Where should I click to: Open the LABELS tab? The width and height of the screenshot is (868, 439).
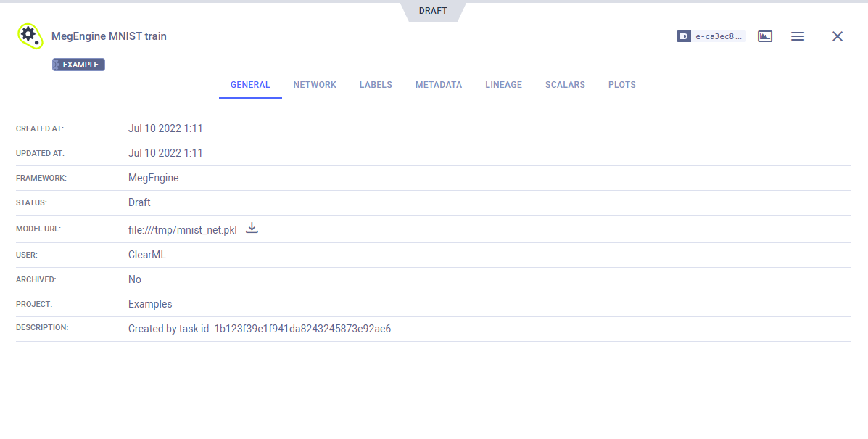(376, 85)
